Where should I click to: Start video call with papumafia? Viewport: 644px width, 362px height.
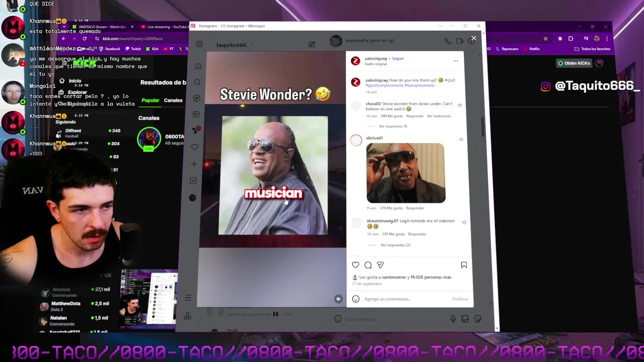[459, 41]
